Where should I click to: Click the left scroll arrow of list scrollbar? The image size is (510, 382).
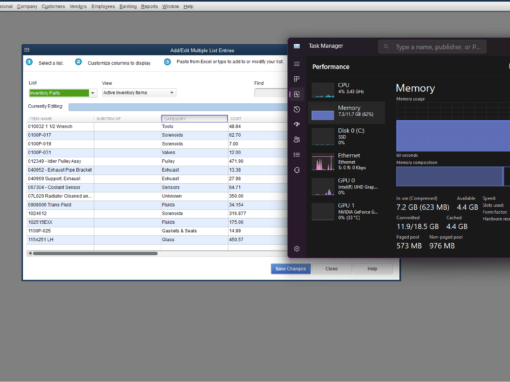tap(30, 253)
